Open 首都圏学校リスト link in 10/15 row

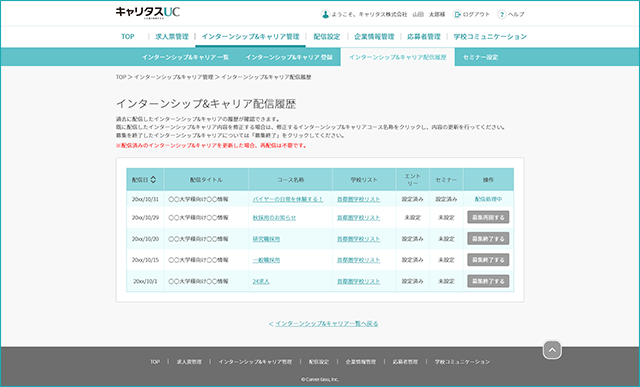coord(358,260)
